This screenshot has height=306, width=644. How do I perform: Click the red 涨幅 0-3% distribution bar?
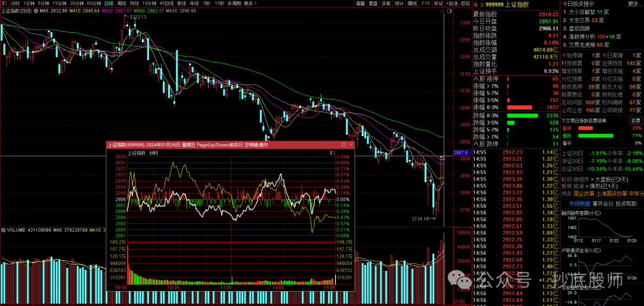click(x=518, y=107)
